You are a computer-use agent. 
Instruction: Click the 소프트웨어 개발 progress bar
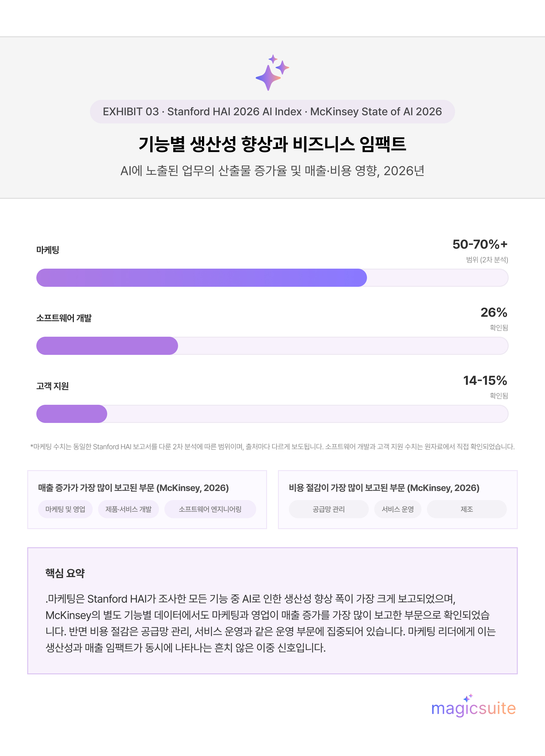[x=272, y=346]
